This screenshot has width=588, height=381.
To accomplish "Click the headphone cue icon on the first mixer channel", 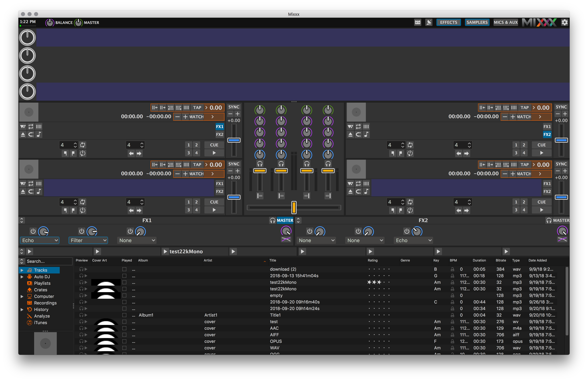I will (260, 164).
